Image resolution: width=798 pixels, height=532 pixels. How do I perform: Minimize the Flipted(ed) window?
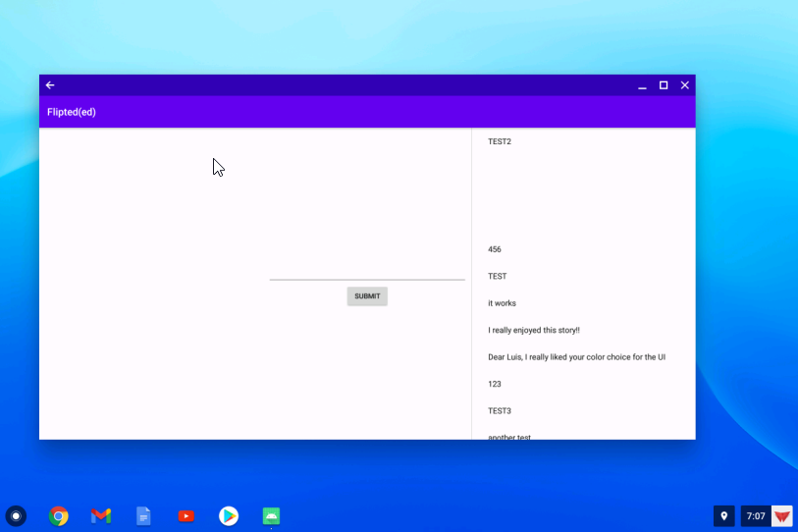coord(642,85)
